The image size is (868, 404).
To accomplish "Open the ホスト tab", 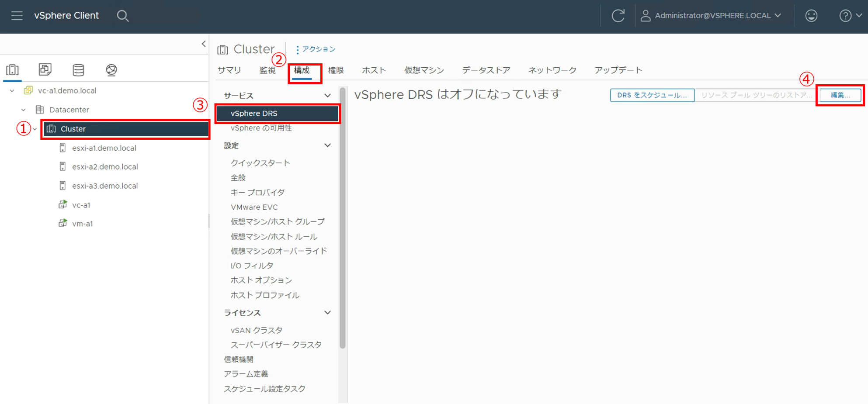I will click(374, 70).
